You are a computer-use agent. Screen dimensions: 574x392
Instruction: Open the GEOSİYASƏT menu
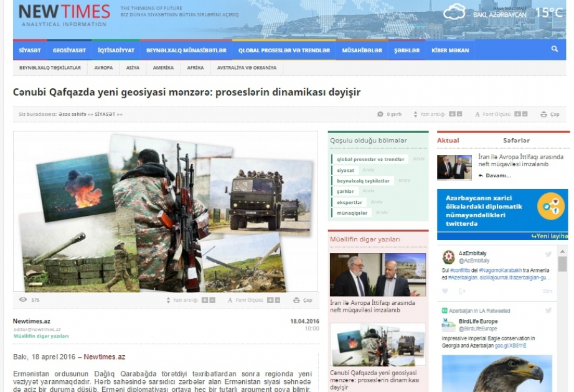pyautogui.click(x=69, y=50)
